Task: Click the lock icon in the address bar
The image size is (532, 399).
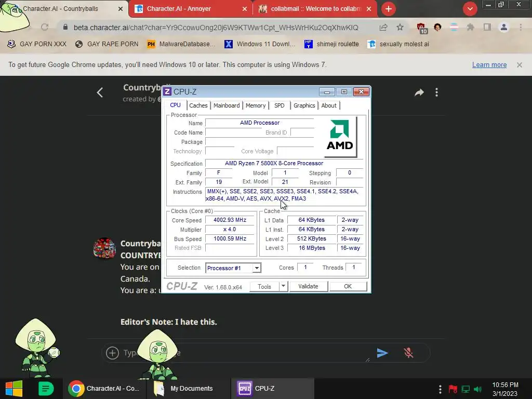Action: pos(65,27)
